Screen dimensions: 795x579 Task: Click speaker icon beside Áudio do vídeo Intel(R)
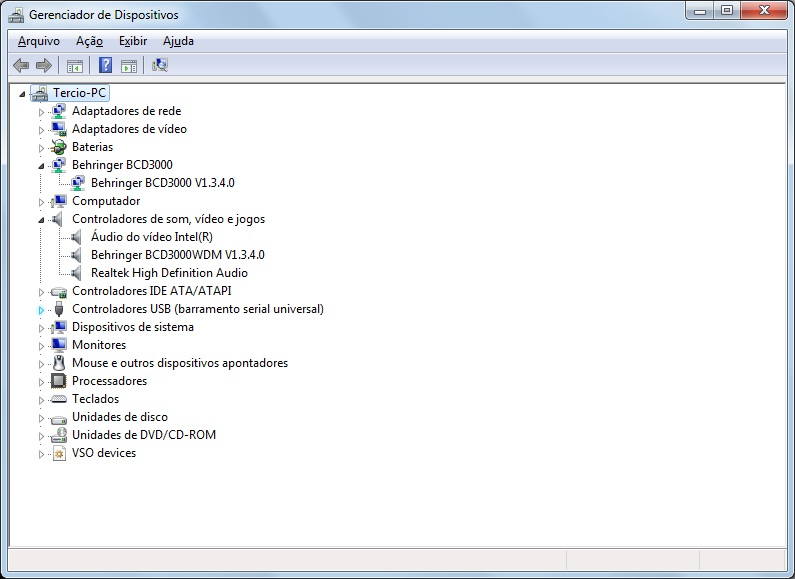click(76, 237)
